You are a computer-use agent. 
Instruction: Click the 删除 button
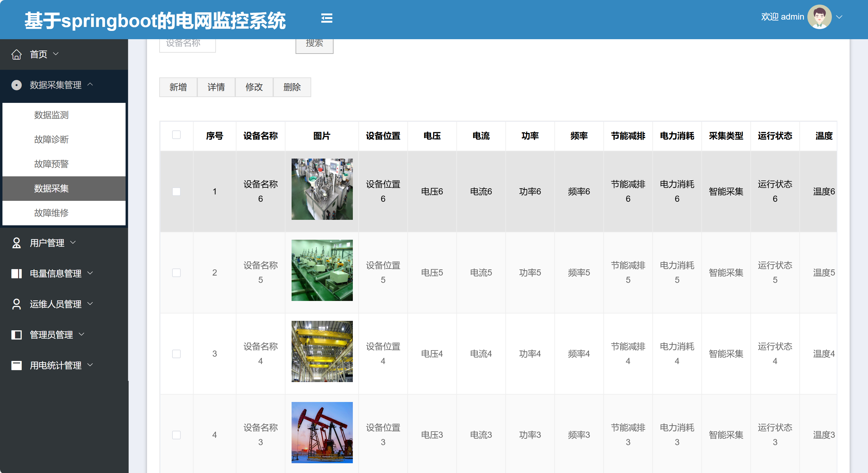tap(292, 87)
